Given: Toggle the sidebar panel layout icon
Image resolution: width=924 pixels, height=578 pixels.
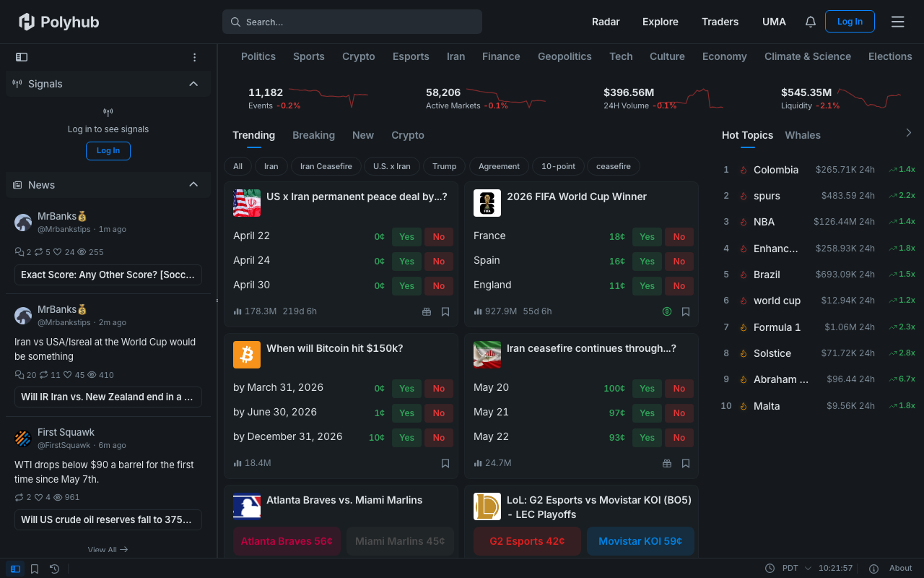Looking at the screenshot, I should point(22,57).
